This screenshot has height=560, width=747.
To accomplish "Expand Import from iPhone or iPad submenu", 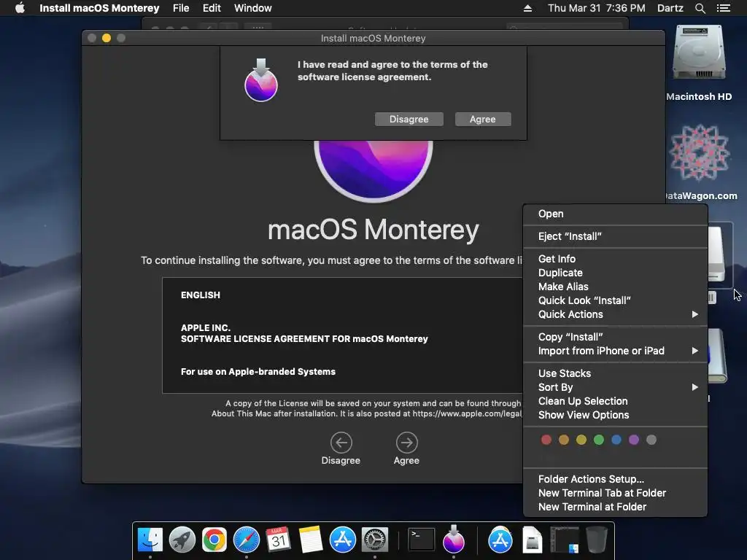I will pyautogui.click(x=615, y=351).
